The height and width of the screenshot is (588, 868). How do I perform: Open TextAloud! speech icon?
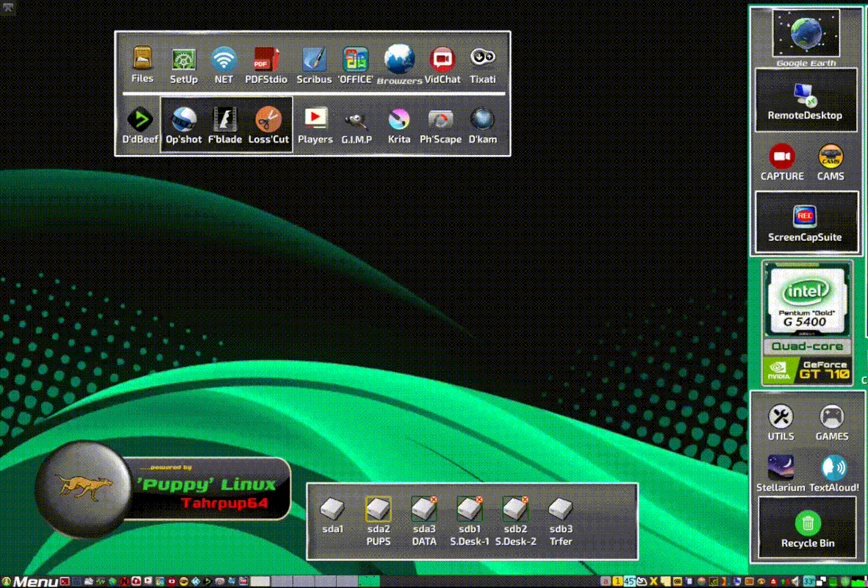pos(833,468)
